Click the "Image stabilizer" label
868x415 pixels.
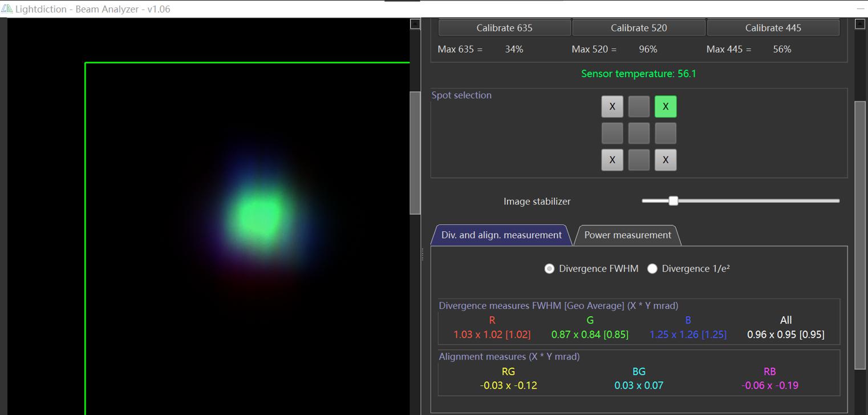[x=537, y=202]
